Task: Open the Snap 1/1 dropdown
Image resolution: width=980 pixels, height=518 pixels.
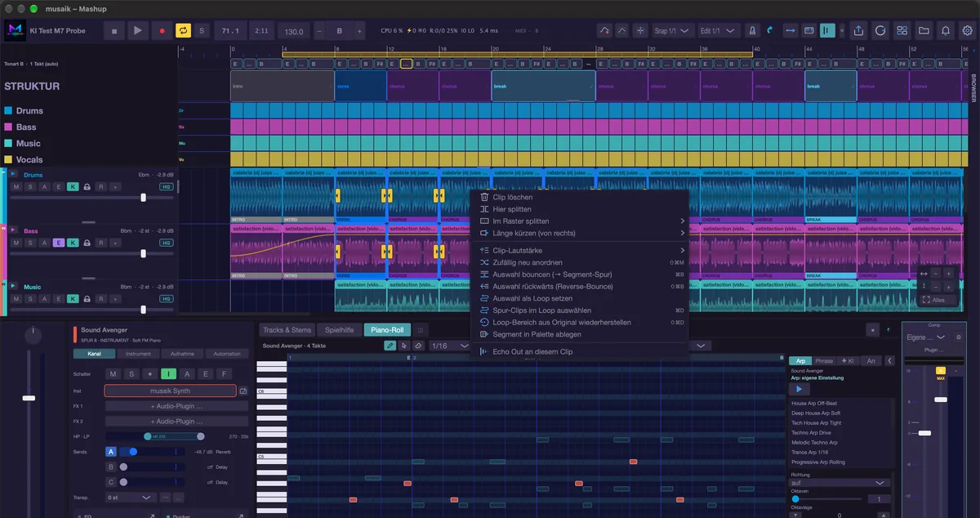Action: click(x=671, y=31)
